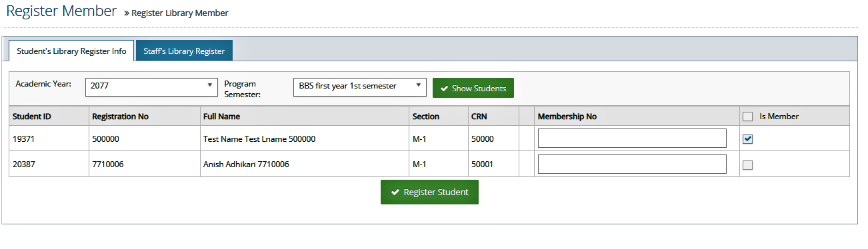Uncheck Is Member for student 19371

pos(748,139)
